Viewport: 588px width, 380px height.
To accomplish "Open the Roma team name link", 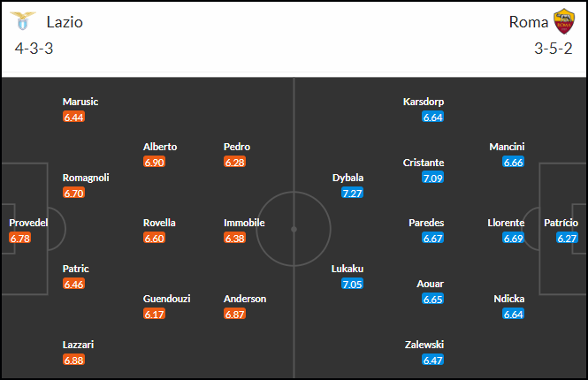I will click(x=529, y=22).
